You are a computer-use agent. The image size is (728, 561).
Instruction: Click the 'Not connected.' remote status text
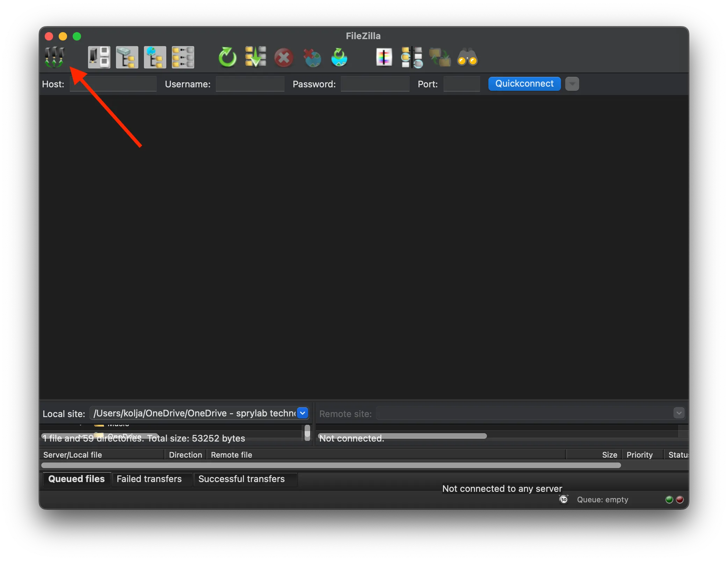[352, 438]
